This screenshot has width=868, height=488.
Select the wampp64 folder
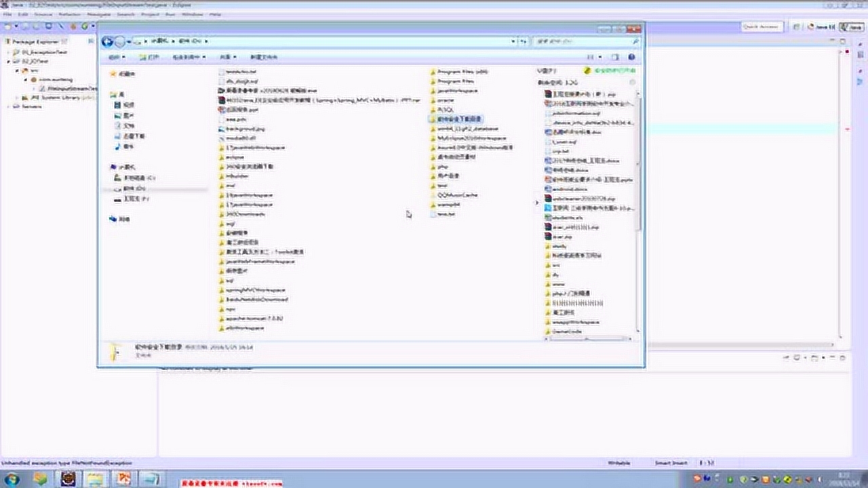[x=445, y=204]
